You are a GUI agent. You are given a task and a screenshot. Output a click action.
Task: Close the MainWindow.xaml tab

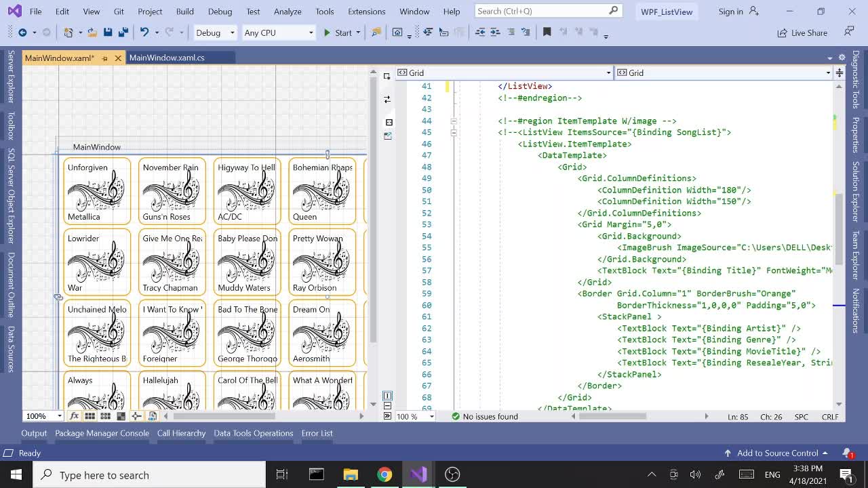(x=118, y=58)
